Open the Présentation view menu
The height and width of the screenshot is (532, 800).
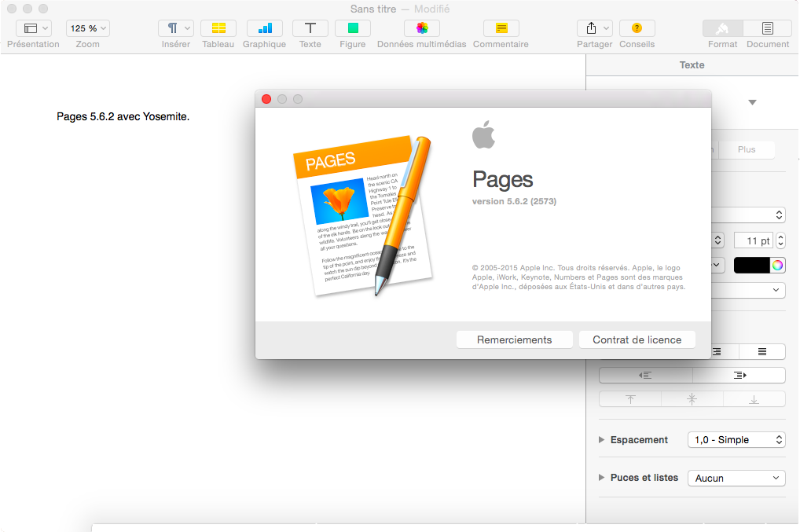coord(34,28)
